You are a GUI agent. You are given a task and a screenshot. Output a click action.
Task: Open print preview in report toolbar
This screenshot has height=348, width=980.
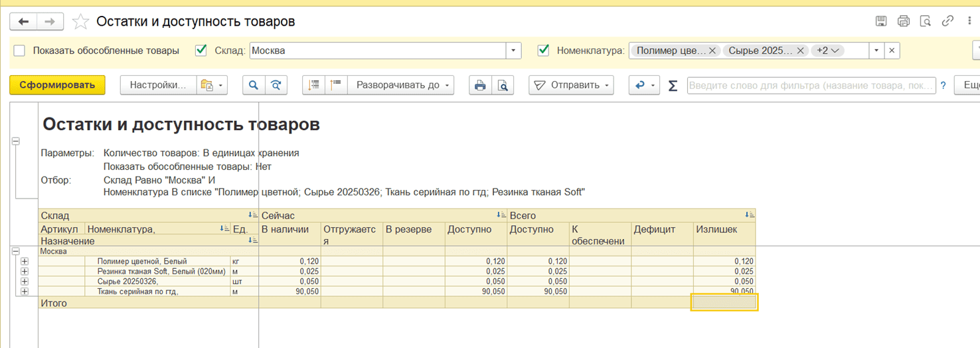(x=503, y=85)
